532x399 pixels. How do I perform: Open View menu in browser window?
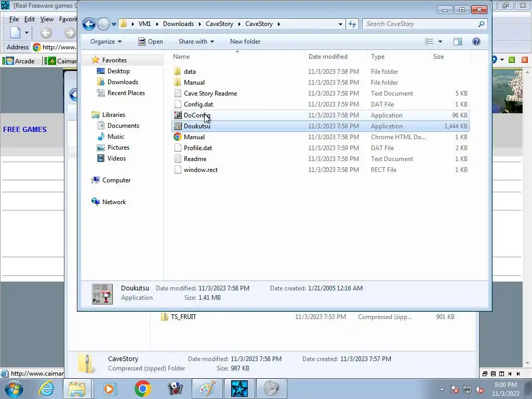47,19
